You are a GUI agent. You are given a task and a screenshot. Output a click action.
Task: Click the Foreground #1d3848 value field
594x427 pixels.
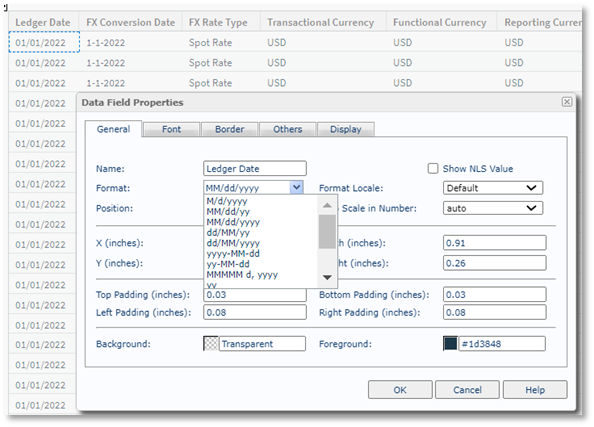tap(502, 344)
